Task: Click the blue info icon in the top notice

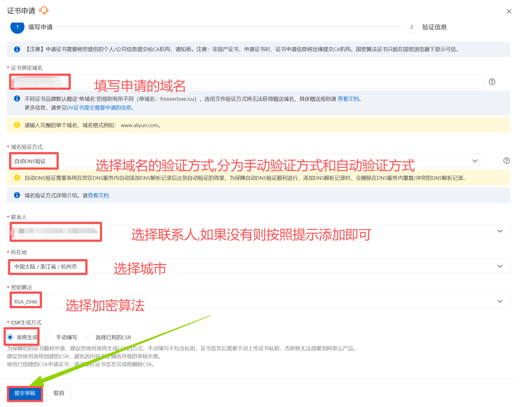Action: click(x=17, y=49)
